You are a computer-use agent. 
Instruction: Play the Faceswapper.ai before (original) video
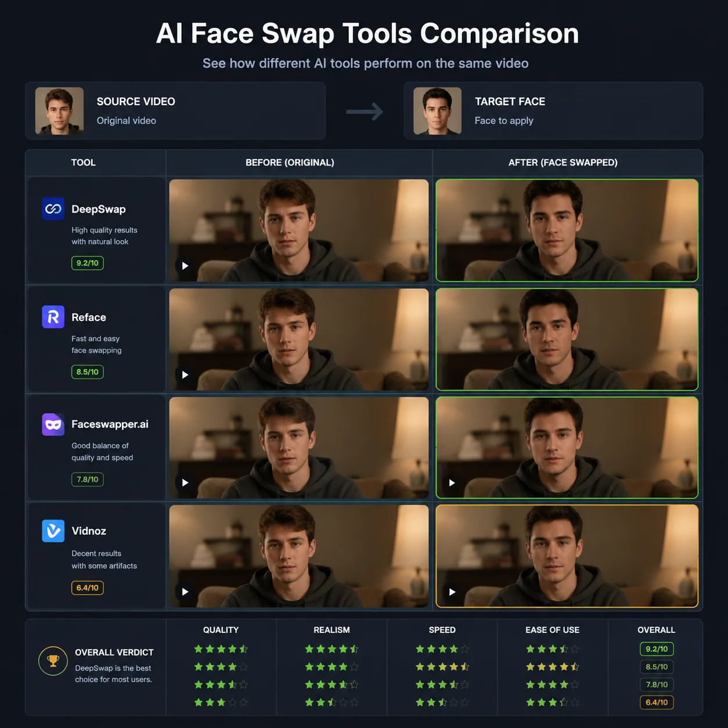tap(185, 482)
